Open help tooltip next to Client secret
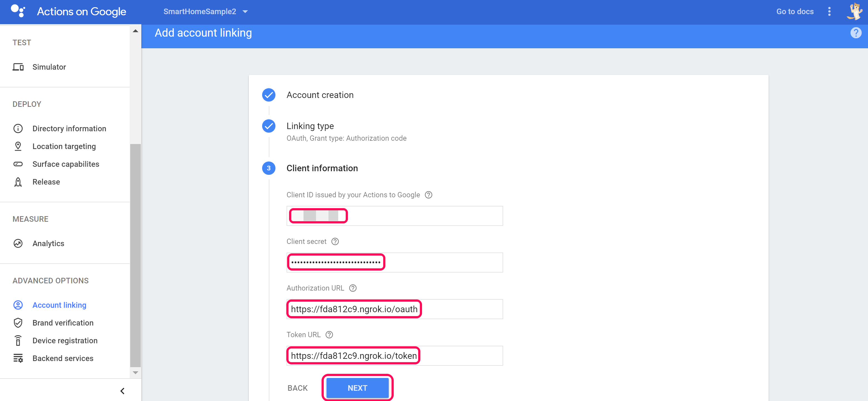The width and height of the screenshot is (868, 401). 335,241
